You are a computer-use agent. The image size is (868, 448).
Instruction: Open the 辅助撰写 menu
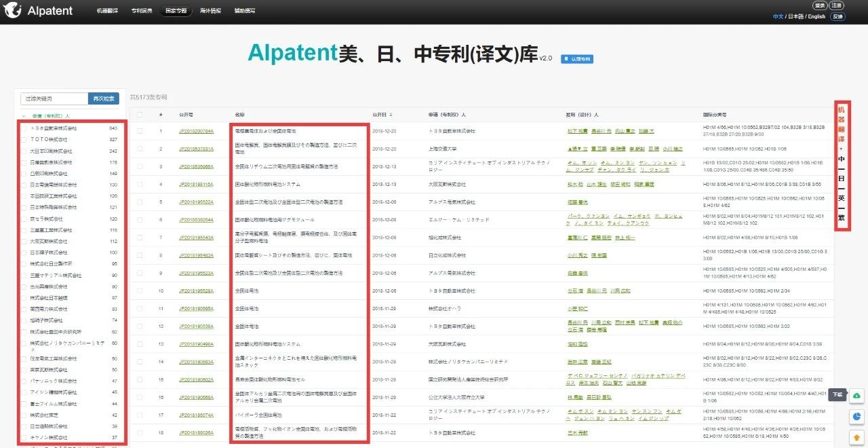[245, 12]
